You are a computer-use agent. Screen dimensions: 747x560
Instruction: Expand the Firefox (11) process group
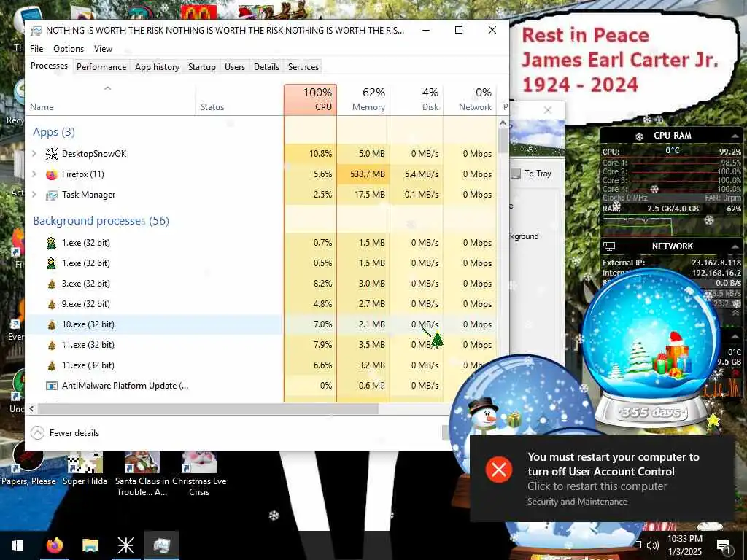pyautogui.click(x=34, y=174)
